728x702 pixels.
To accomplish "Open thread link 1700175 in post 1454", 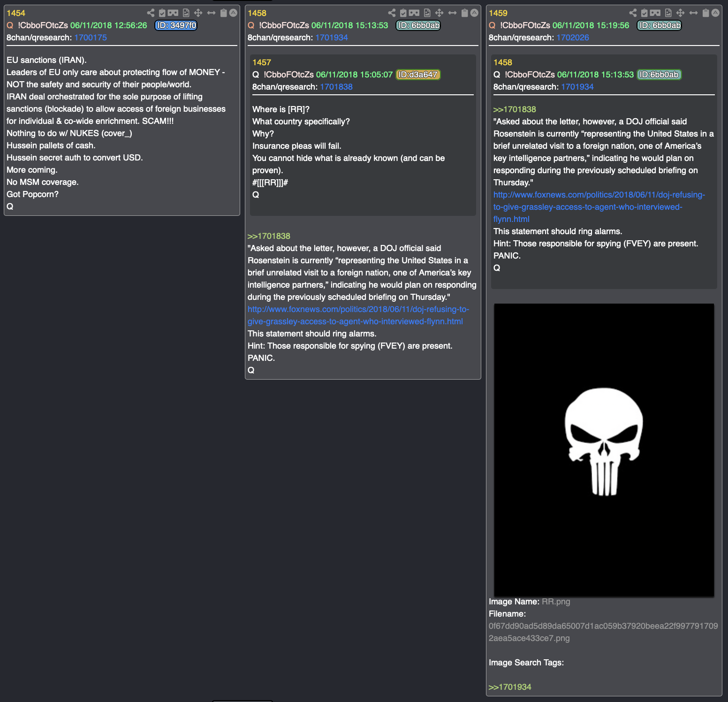I will click(91, 38).
